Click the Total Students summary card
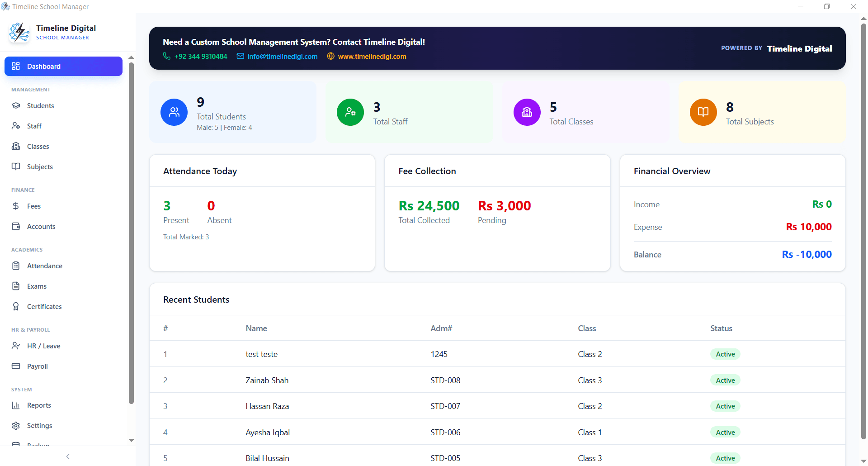This screenshot has width=868, height=466. [232, 112]
